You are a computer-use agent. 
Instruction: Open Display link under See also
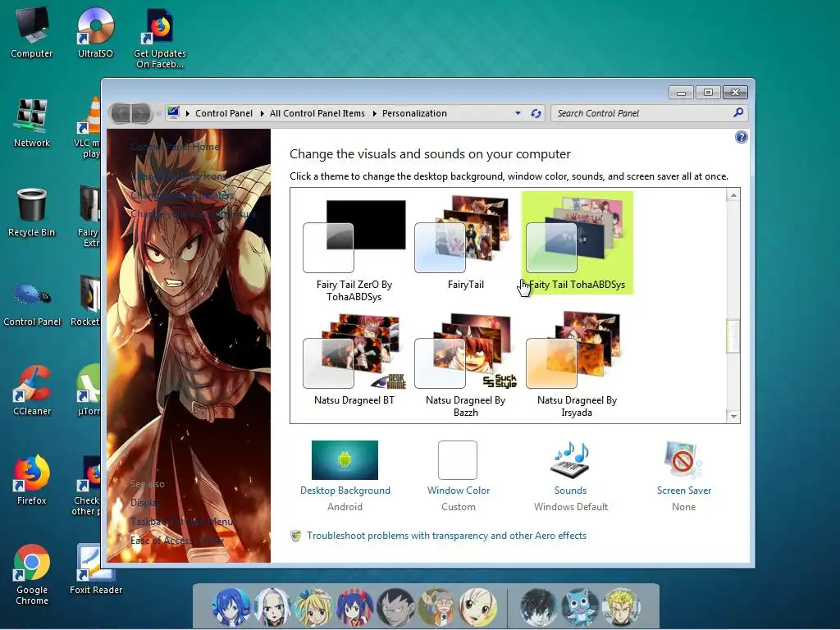(146, 503)
